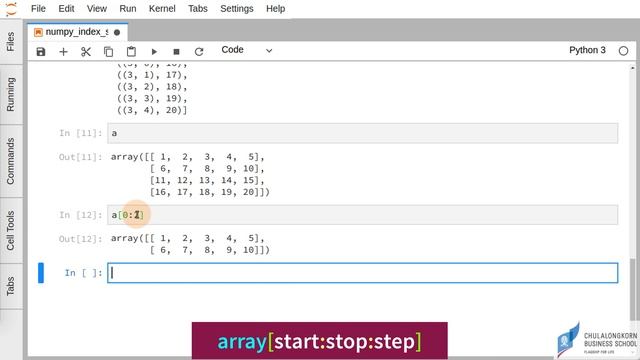Click the In [12] cell with a[0:2]

point(362,215)
